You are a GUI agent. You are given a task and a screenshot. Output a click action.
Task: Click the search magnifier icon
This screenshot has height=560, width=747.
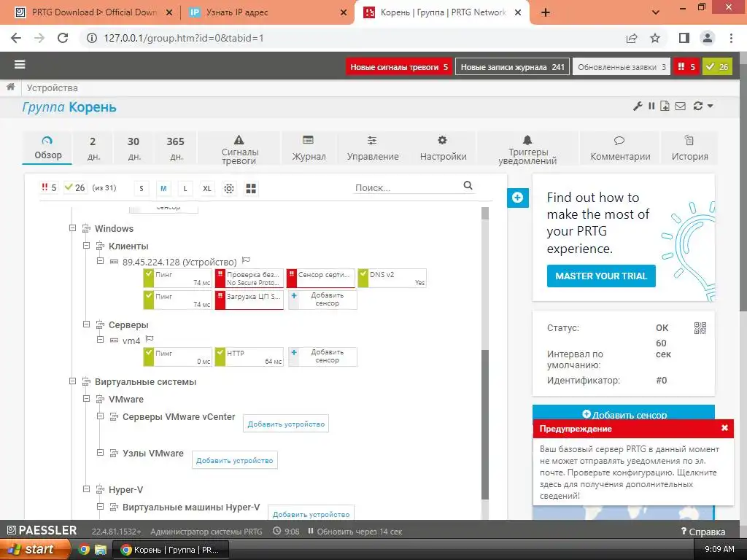click(468, 186)
